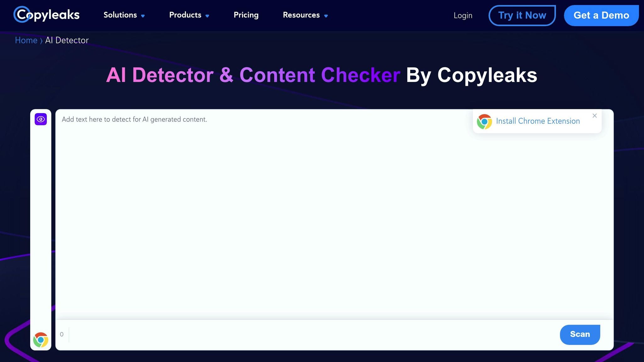Navigate to Home via breadcrumb
The height and width of the screenshot is (362, 644).
pos(26,40)
